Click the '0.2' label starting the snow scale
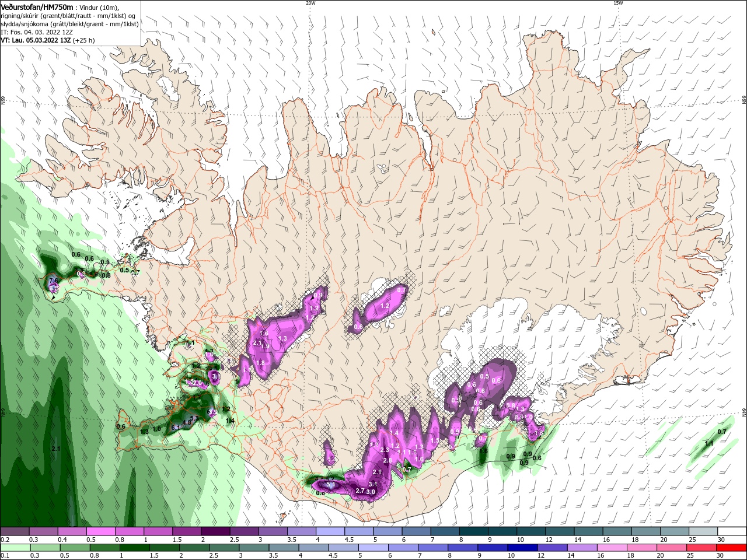The width and height of the screenshot is (747, 560). point(5,540)
